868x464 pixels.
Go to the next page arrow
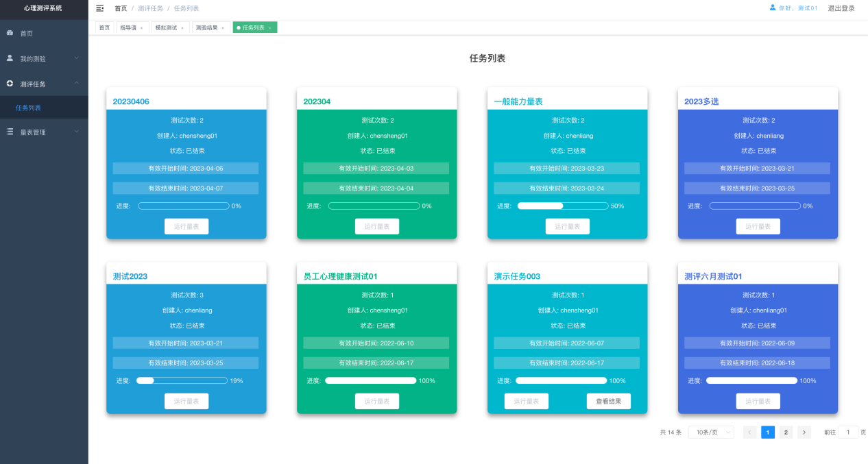pyautogui.click(x=804, y=432)
